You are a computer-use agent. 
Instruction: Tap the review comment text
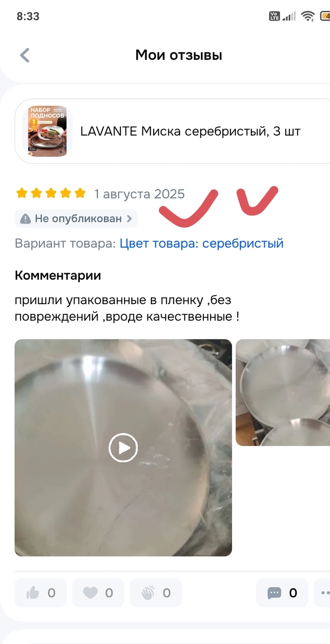pyautogui.click(x=127, y=308)
